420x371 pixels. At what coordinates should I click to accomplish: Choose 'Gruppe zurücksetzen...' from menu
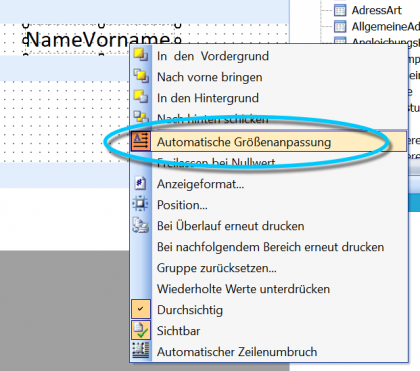(x=217, y=268)
